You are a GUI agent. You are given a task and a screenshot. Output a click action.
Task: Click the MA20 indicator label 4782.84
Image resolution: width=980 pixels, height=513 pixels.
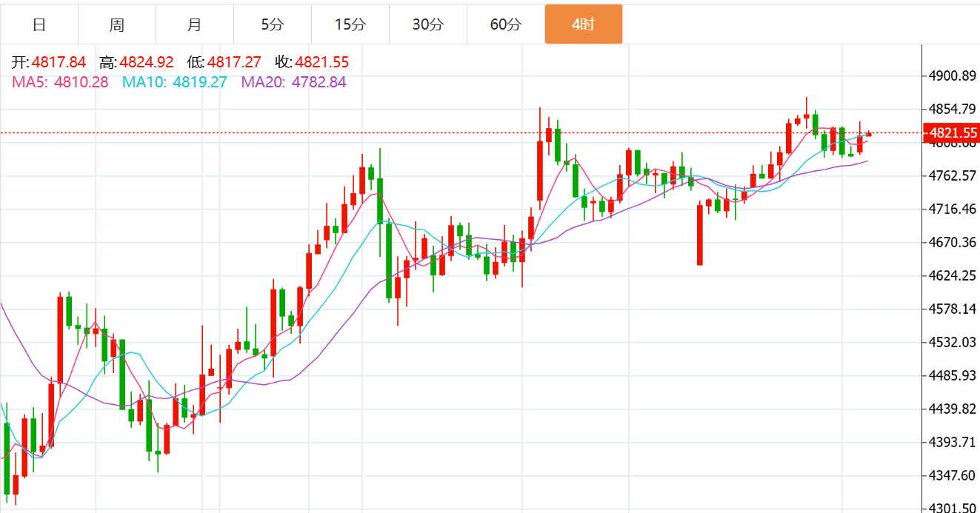pos(294,82)
